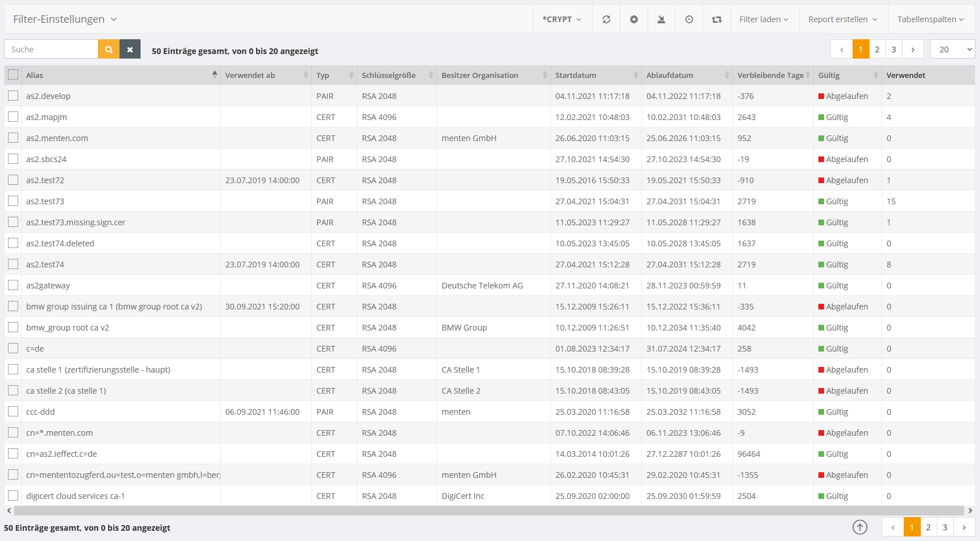Click the refresh icon in the toolbar
This screenshot has height=541, width=980.
[x=606, y=19]
